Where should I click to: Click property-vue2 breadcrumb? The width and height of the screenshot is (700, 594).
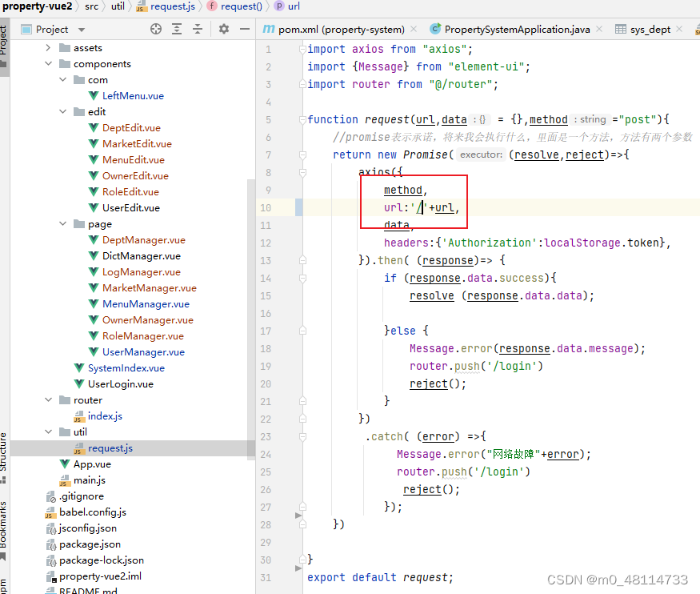37,6
